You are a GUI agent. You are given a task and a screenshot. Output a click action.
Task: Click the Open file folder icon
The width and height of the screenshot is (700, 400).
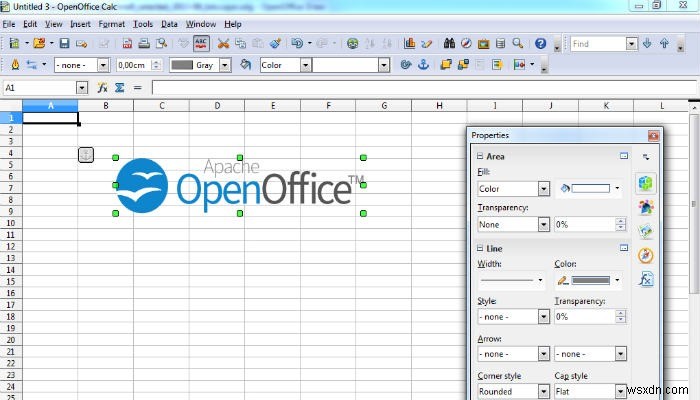39,43
